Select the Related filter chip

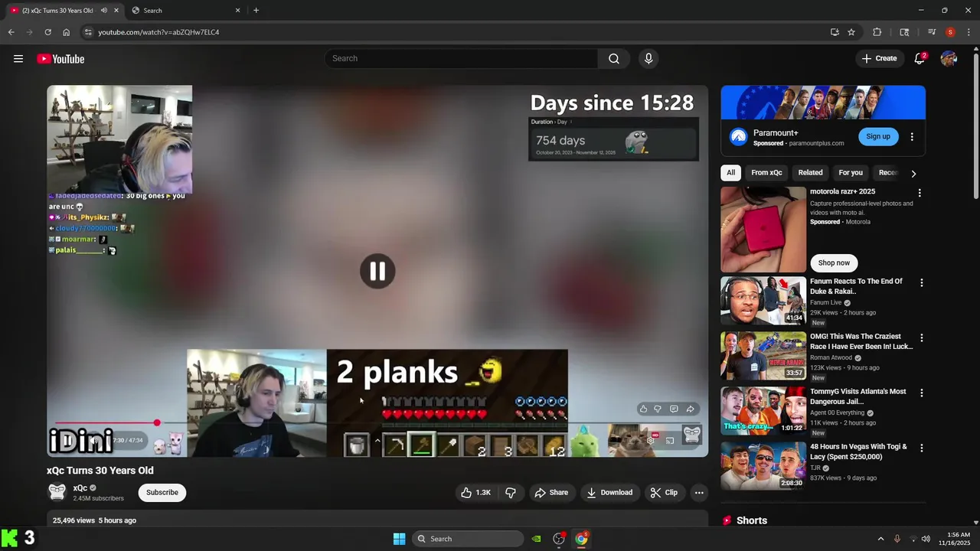pos(810,173)
